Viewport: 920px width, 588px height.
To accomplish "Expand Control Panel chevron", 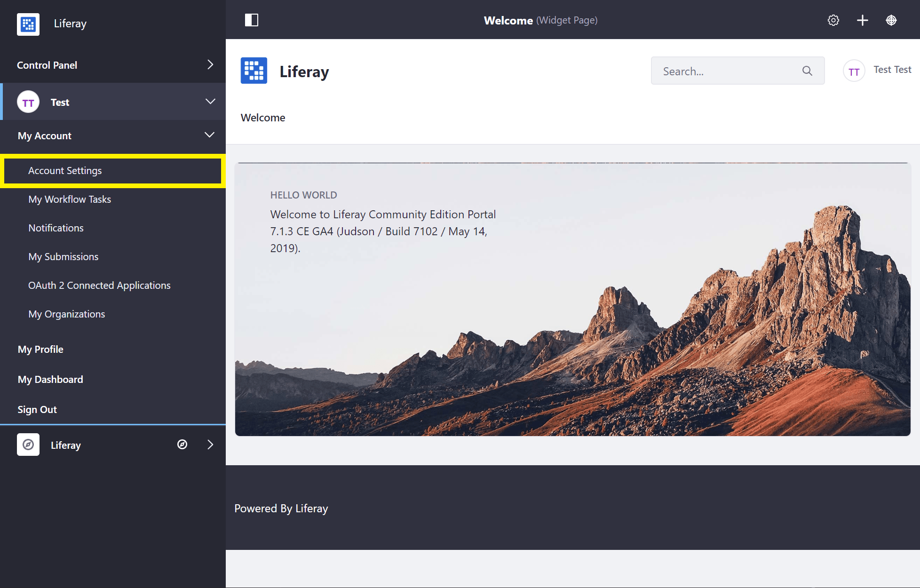I will [x=210, y=65].
